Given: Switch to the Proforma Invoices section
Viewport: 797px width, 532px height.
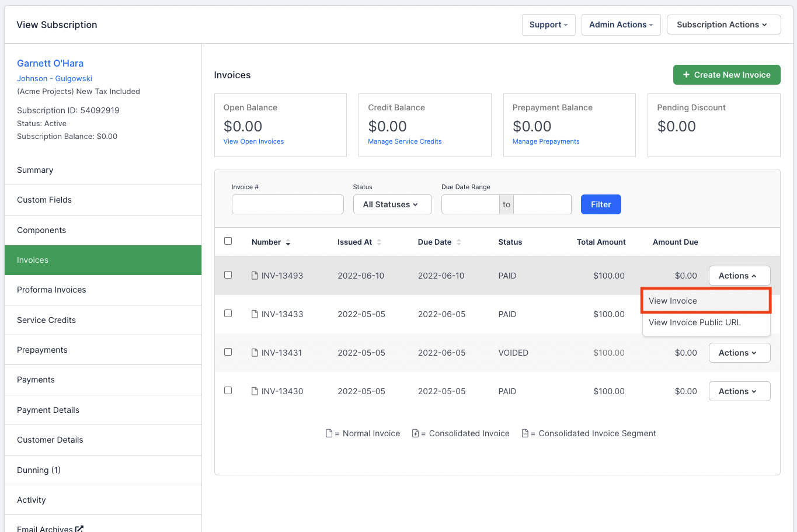Looking at the screenshot, I should 51,290.
